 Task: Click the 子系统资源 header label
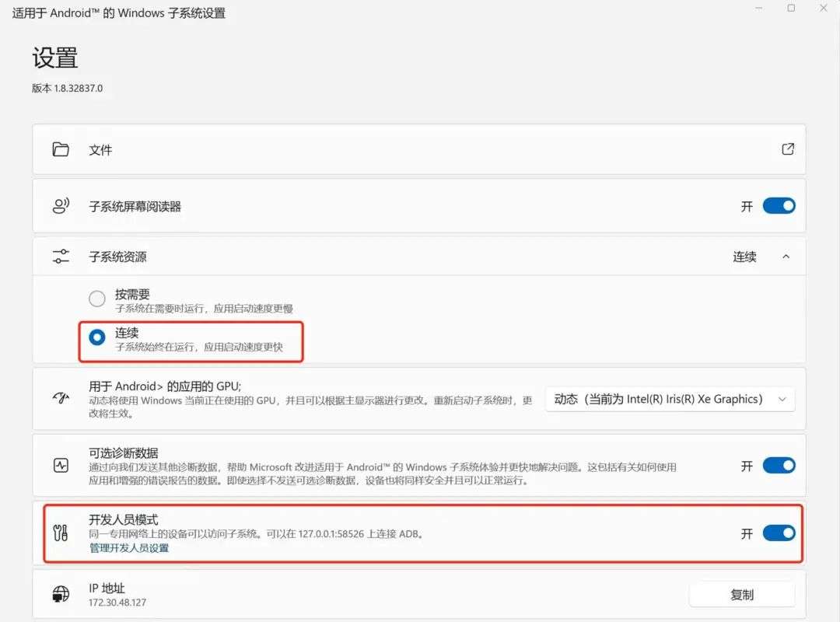pyautogui.click(x=118, y=257)
